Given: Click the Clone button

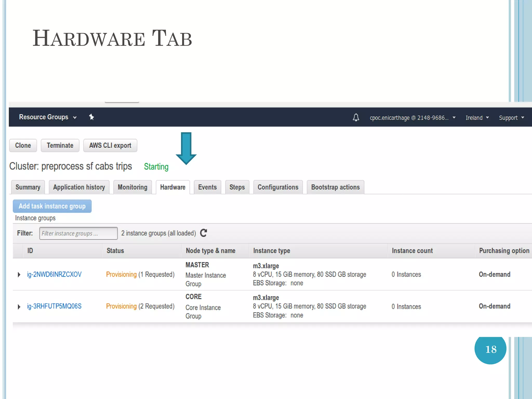Looking at the screenshot, I should 23,145.
